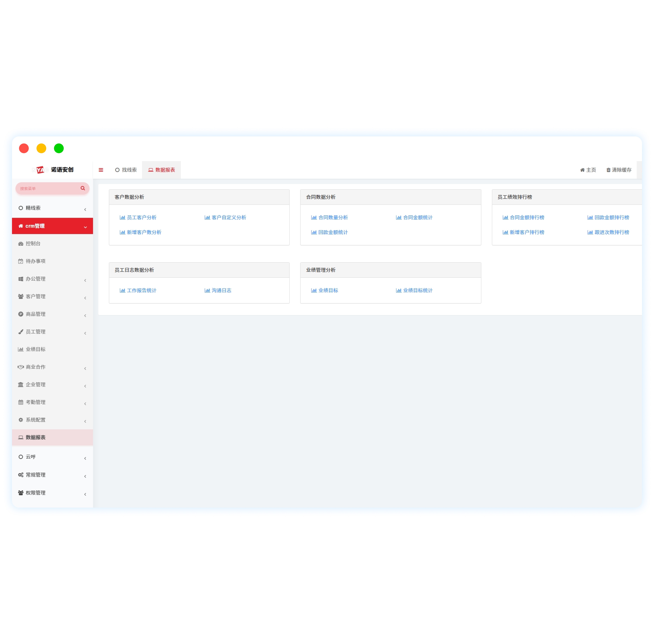Image resolution: width=654 pixels, height=644 pixels.
Task: Expand the 客户管理 menu chevron
Action: point(85,298)
